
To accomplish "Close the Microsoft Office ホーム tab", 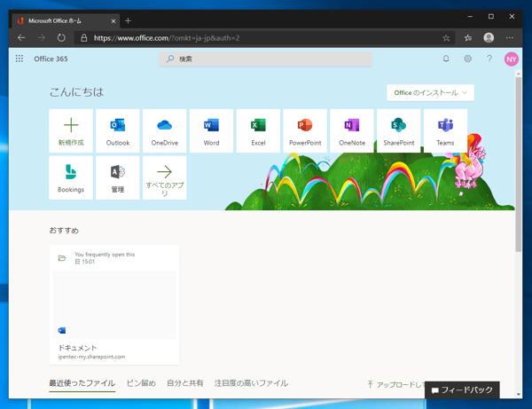I will click(113, 21).
